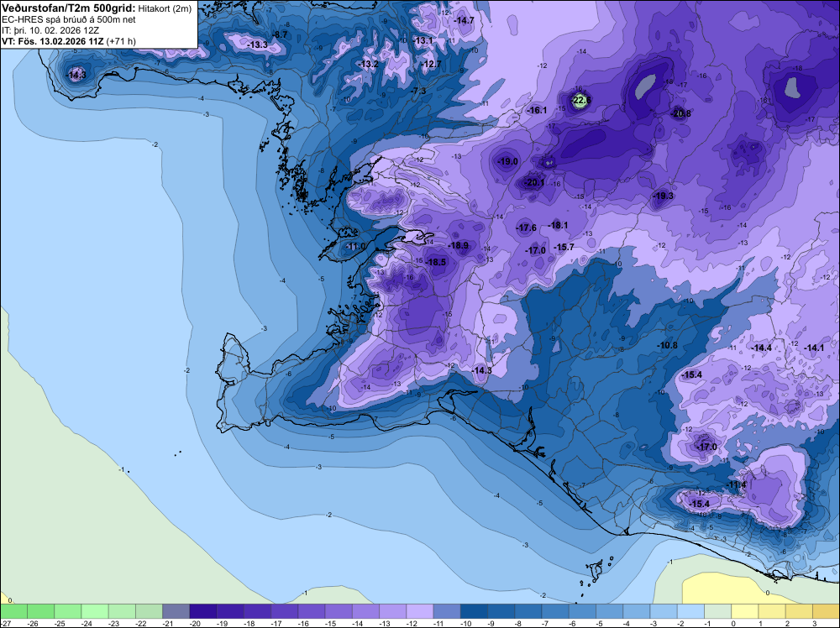Select the -23 color swatch in legend

click(x=122, y=611)
